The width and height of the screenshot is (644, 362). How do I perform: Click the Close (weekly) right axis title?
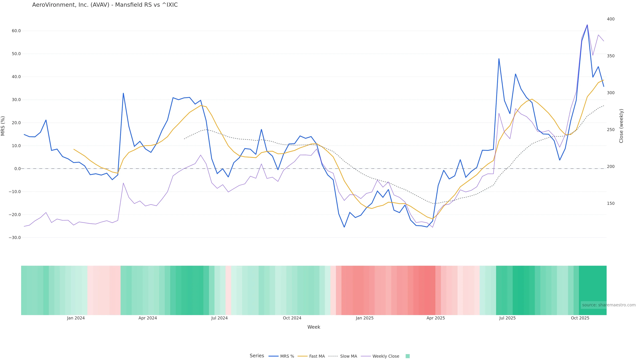622,126
